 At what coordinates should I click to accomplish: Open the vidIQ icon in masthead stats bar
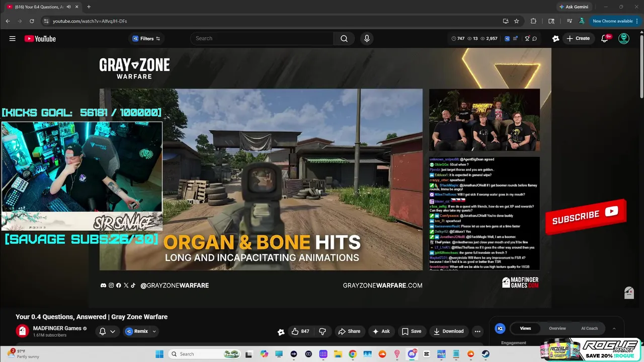(x=507, y=38)
